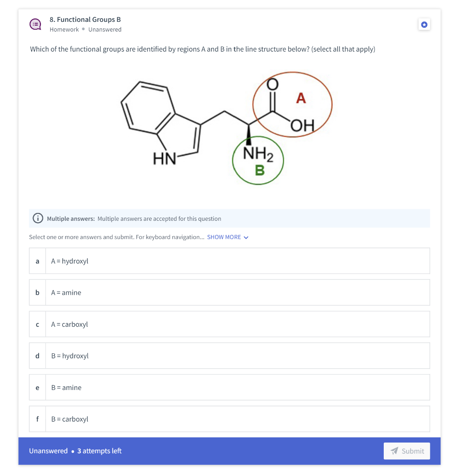Viewport: 467px width, 476px height.
Task: Click the paper plane icon on Submit
Action: [394, 451]
